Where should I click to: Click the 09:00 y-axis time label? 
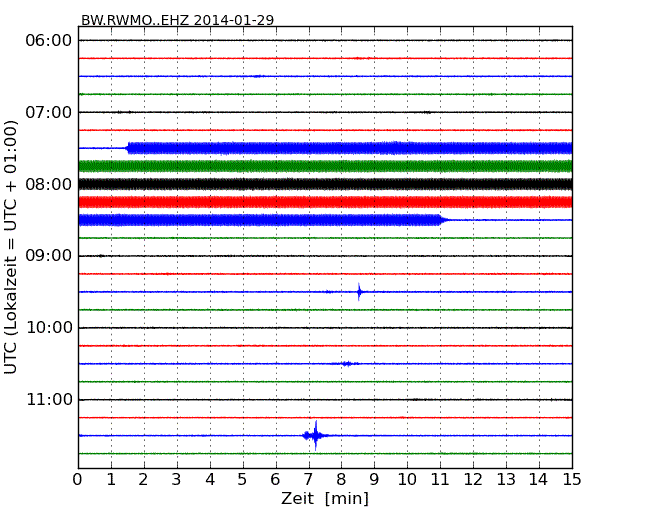(49, 256)
